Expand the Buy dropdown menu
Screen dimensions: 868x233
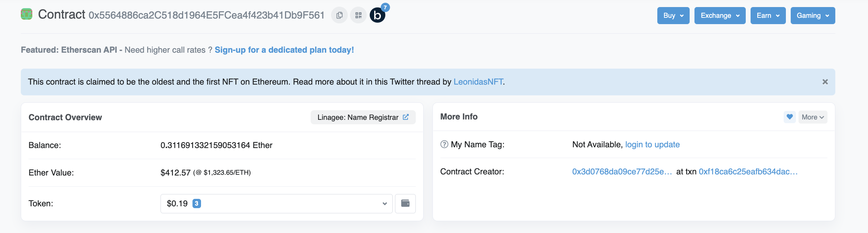673,16
